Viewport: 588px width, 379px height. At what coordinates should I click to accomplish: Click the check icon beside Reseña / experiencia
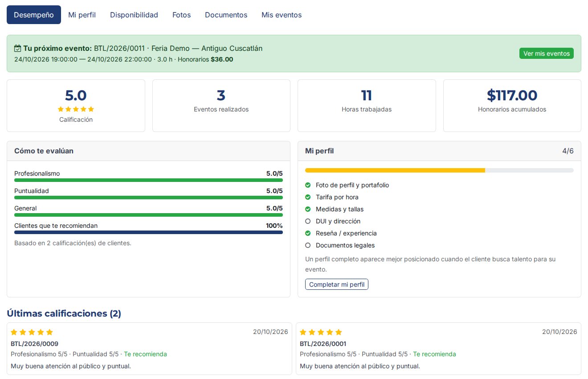[x=308, y=233]
